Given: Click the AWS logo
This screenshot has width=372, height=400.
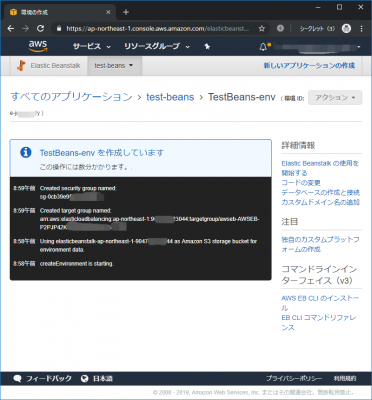Looking at the screenshot, I should click(x=38, y=46).
